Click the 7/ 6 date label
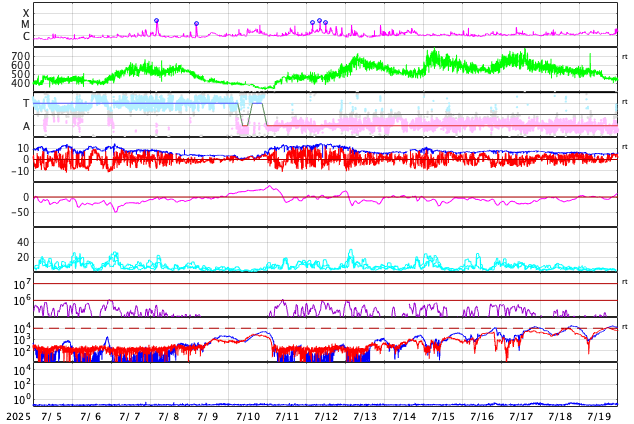 click(91, 417)
